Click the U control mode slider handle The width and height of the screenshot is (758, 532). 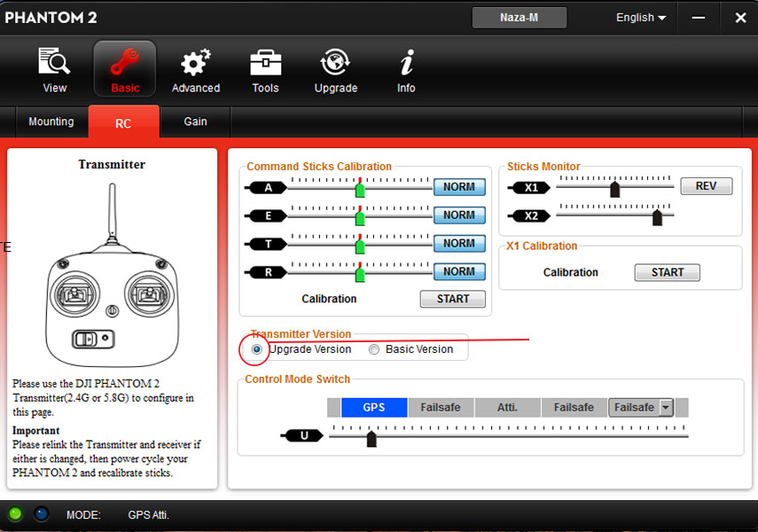pyautogui.click(x=371, y=439)
